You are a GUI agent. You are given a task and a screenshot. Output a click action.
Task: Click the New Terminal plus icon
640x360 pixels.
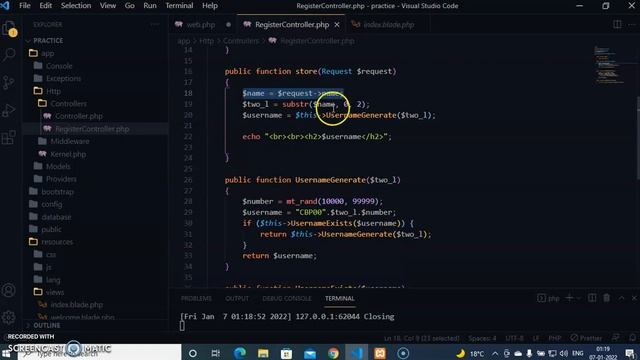point(569,298)
